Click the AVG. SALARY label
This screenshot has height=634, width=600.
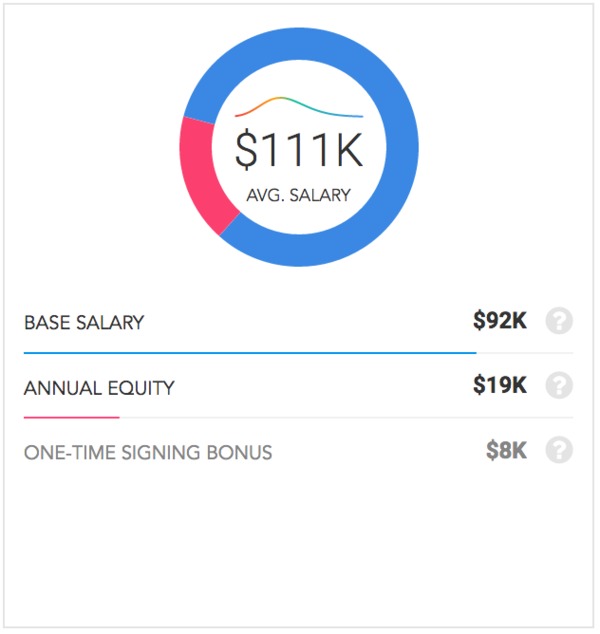(300, 197)
